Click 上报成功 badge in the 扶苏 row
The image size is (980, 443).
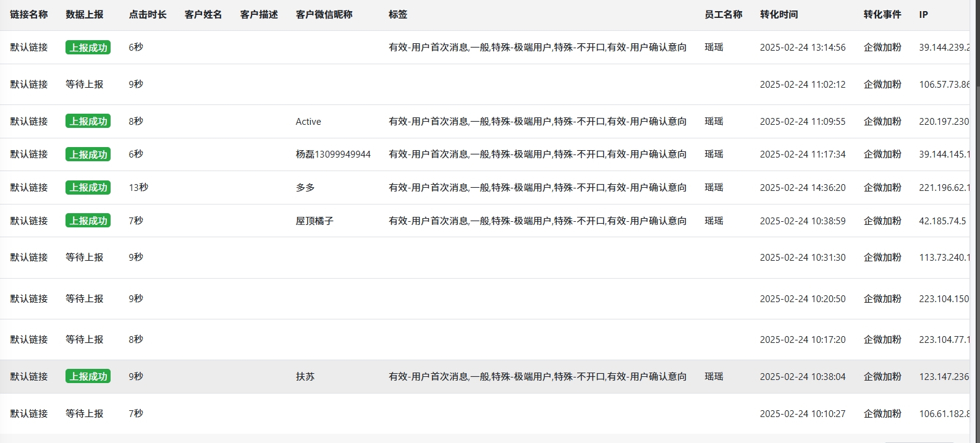88,376
